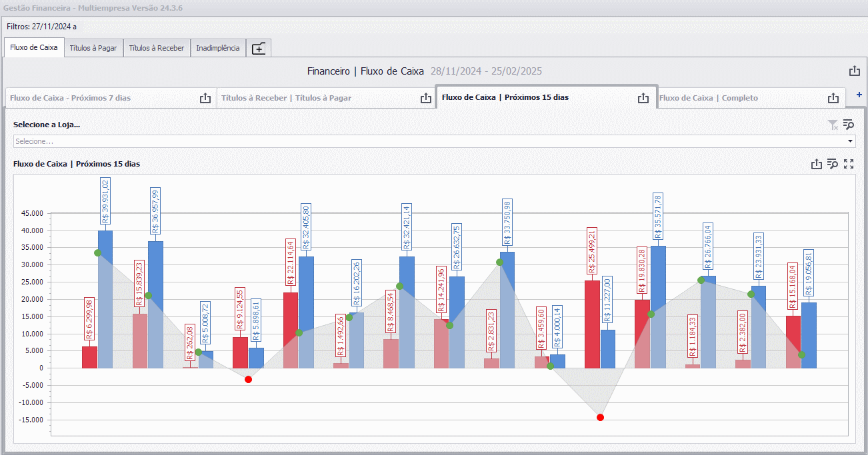
Task: Open Loja filter inspect data icon
Action: [x=849, y=125]
